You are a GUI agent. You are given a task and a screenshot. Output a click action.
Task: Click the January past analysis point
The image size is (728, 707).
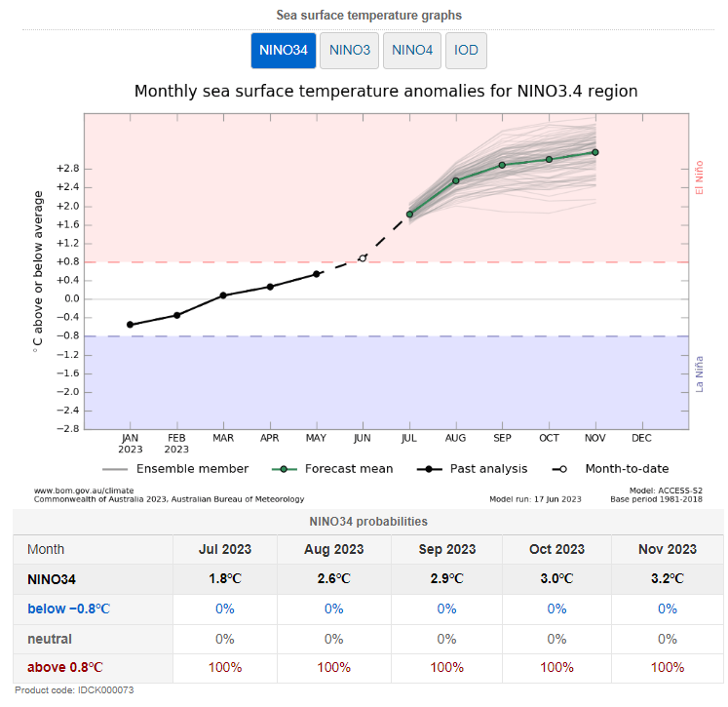click(130, 325)
